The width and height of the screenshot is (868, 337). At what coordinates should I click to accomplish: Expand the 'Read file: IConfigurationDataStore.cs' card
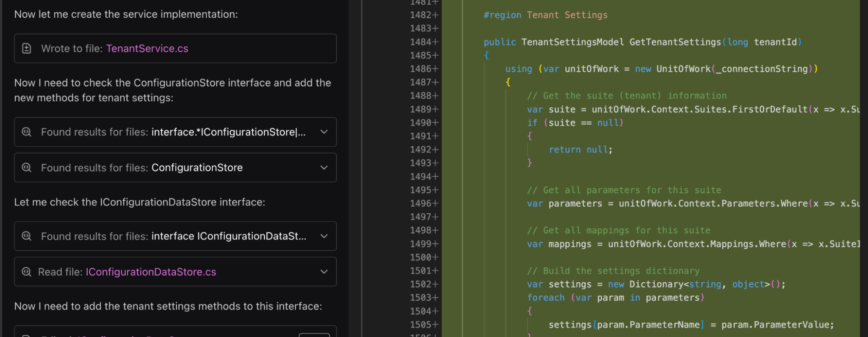tap(324, 272)
